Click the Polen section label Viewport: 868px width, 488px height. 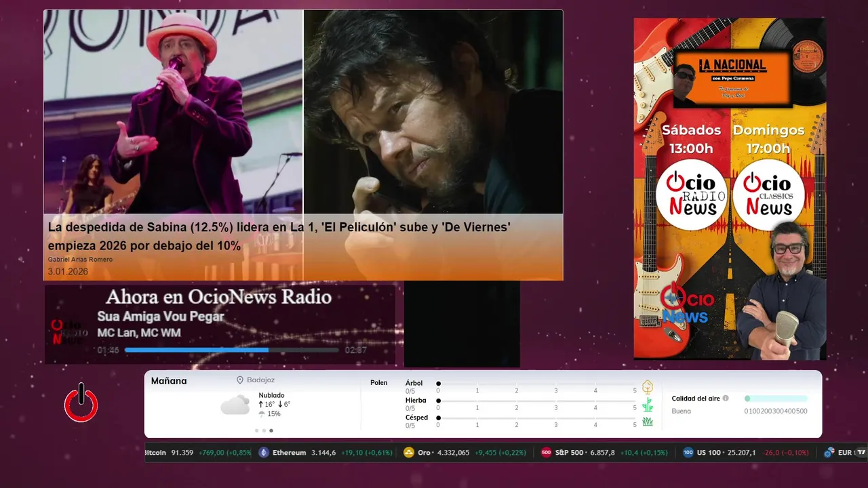tap(379, 383)
